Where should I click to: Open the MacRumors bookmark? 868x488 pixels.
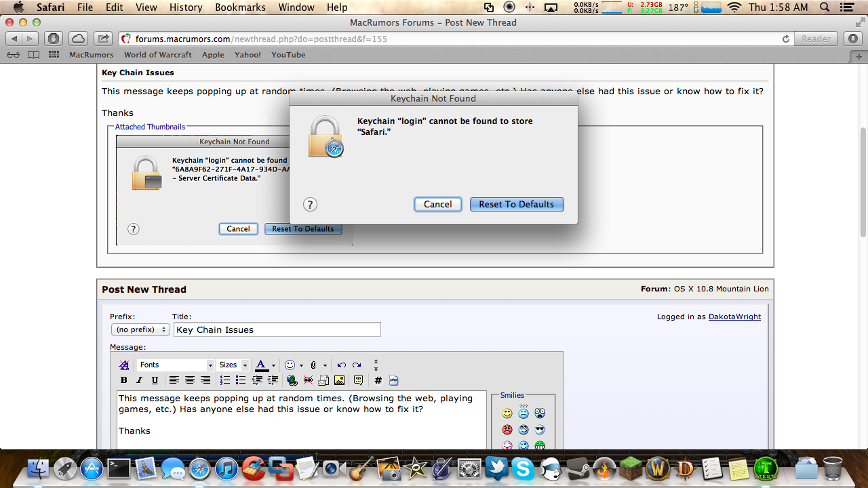tap(92, 55)
